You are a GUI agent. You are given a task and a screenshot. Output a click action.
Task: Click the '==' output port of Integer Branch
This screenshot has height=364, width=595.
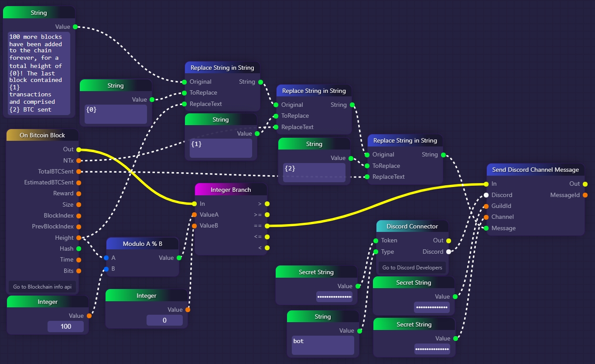[267, 226]
